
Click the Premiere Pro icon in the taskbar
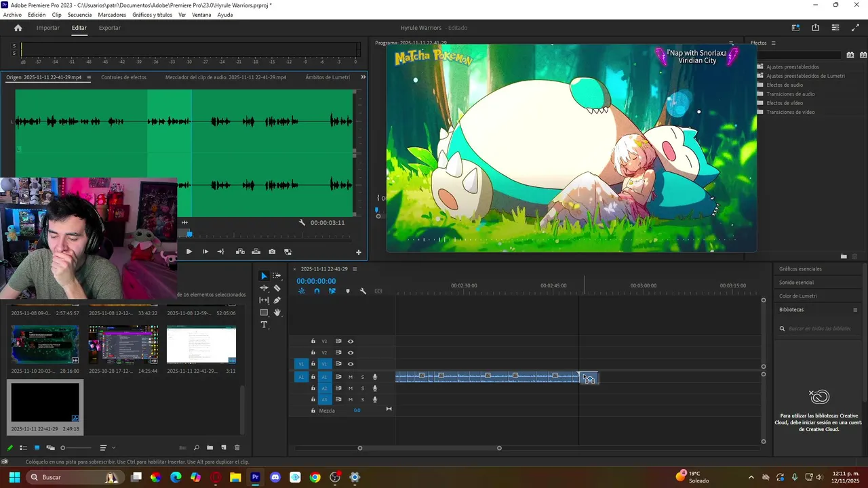coord(255,477)
